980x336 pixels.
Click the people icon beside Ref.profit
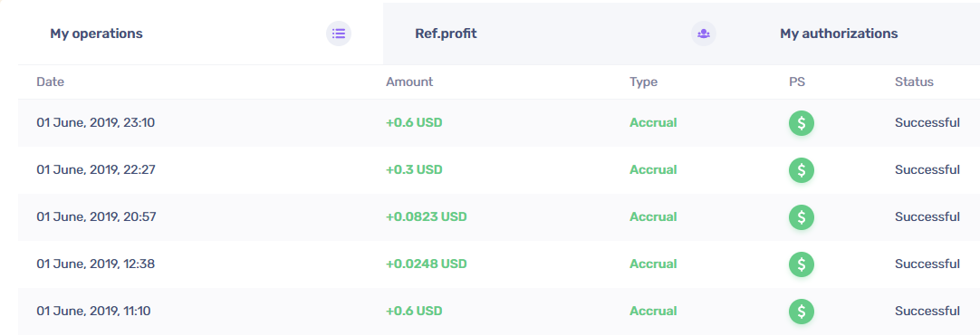pos(704,34)
